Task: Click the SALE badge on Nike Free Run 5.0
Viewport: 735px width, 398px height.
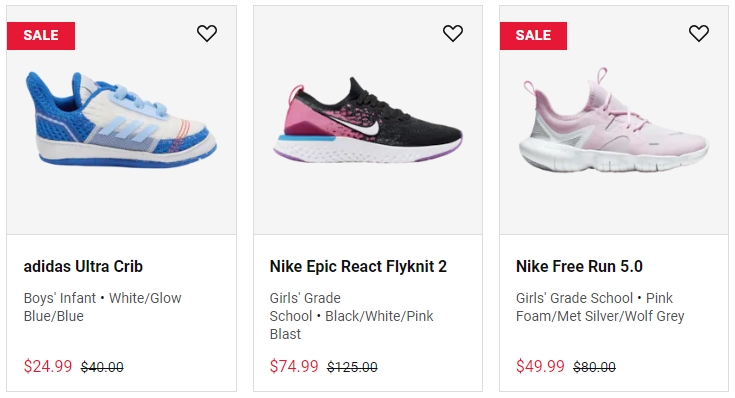Action: click(533, 36)
